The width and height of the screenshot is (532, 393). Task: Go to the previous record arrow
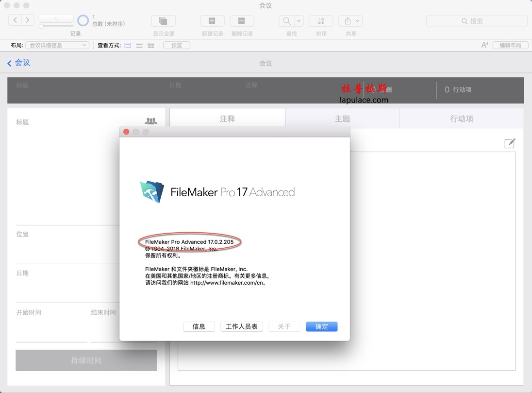tap(15, 20)
